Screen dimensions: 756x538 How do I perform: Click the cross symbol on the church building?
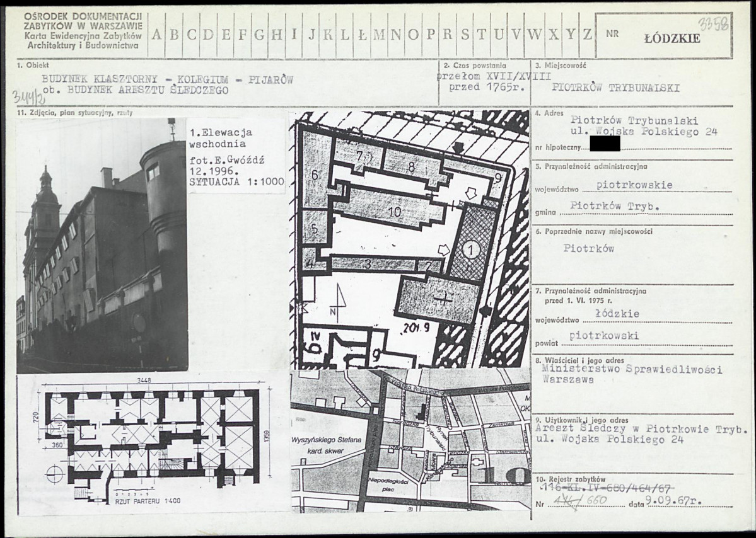point(444,299)
